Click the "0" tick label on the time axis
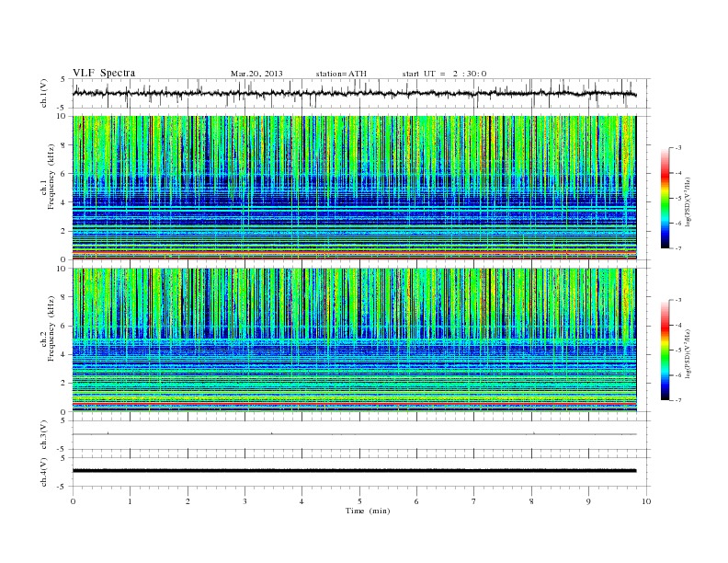 tap(73, 501)
